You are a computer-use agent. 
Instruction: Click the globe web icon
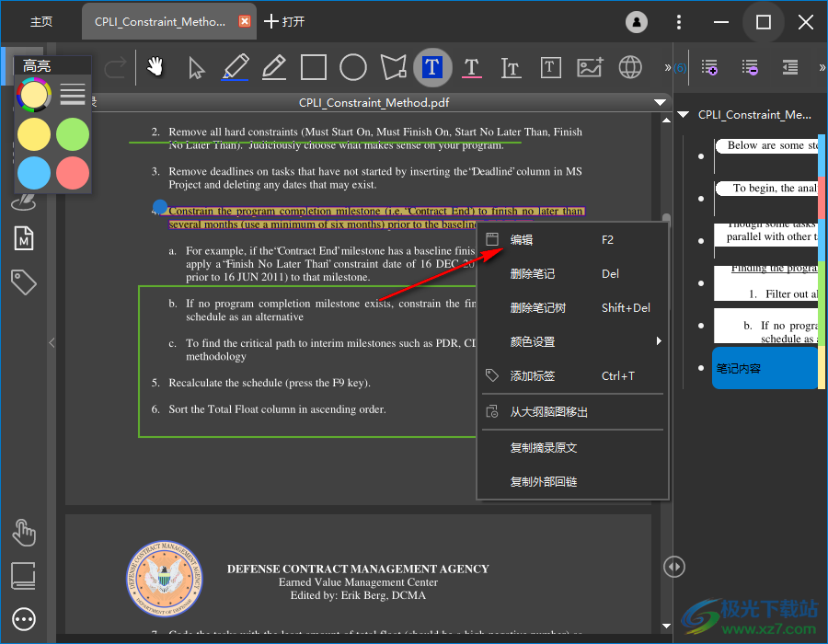point(630,67)
